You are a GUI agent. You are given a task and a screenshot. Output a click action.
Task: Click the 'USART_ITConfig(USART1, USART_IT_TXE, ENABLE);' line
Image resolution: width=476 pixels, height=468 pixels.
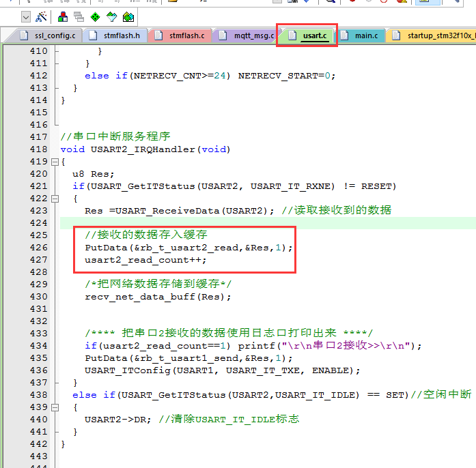click(222, 370)
